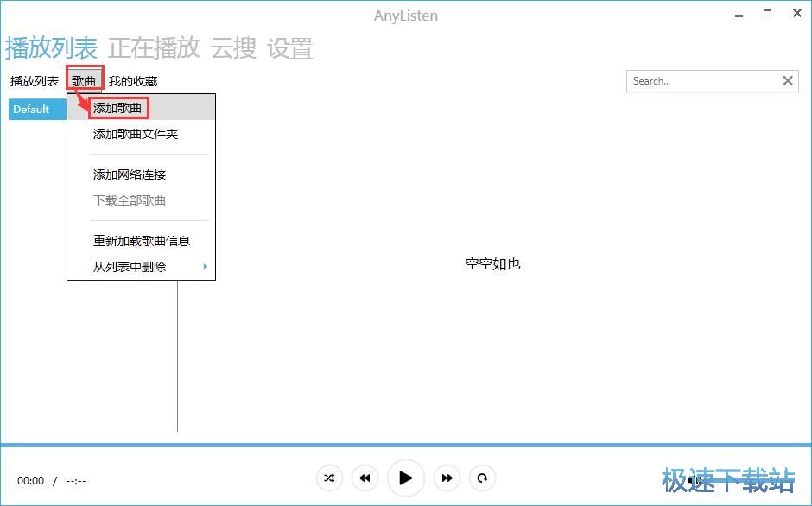Screen dimensions: 812x506
Task: Toggle repeat loop mode
Action: (482, 478)
